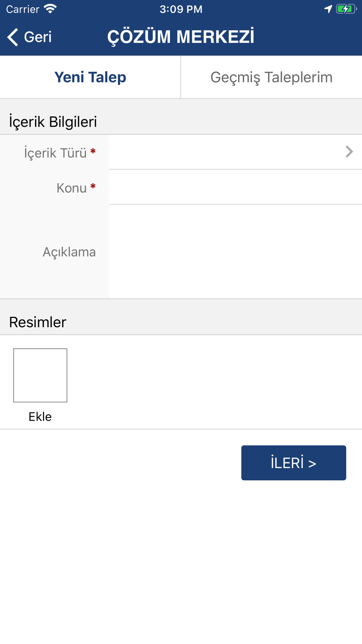362x644 pixels.
Task: Tap the Açıklama field label
Action: [x=69, y=252]
